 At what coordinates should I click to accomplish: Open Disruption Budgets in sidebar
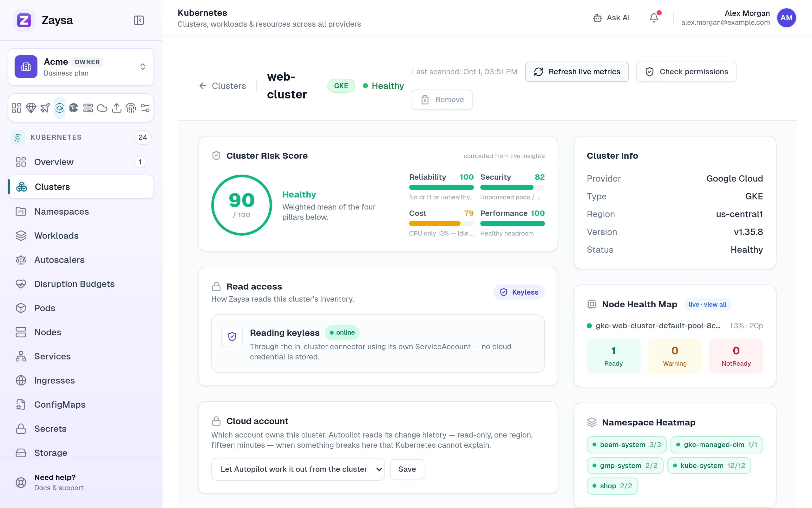(81, 284)
